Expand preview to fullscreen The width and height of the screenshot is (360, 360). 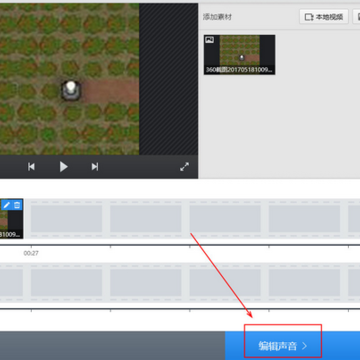click(x=184, y=167)
